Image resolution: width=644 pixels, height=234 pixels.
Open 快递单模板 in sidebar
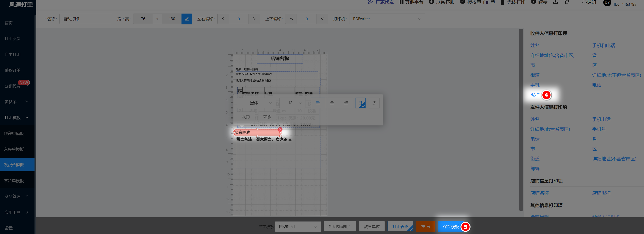click(x=14, y=133)
